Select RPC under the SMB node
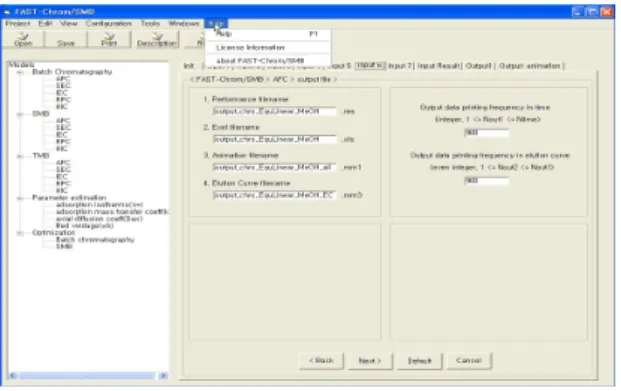 pos(63,141)
